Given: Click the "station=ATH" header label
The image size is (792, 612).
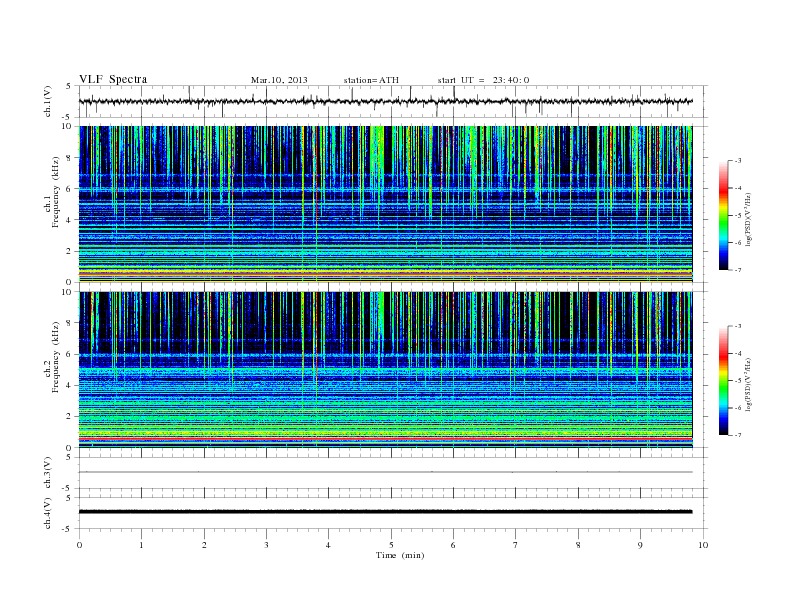Looking at the screenshot, I should (x=371, y=80).
